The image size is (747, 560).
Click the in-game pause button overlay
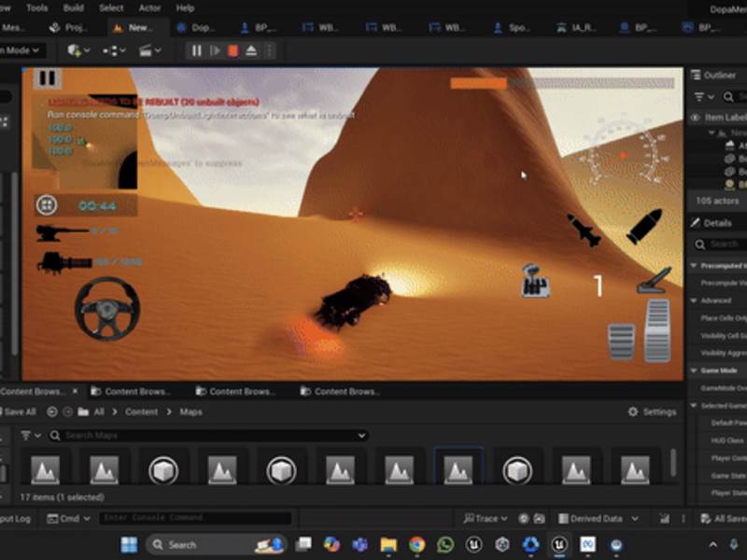[47, 79]
